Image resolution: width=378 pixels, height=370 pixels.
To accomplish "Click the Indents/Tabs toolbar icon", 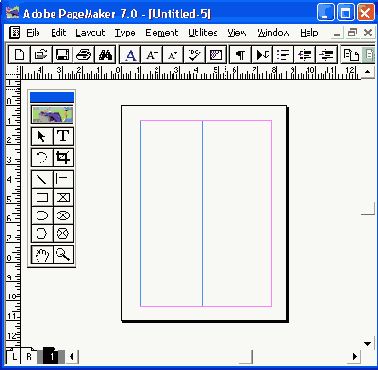I will (x=262, y=54).
